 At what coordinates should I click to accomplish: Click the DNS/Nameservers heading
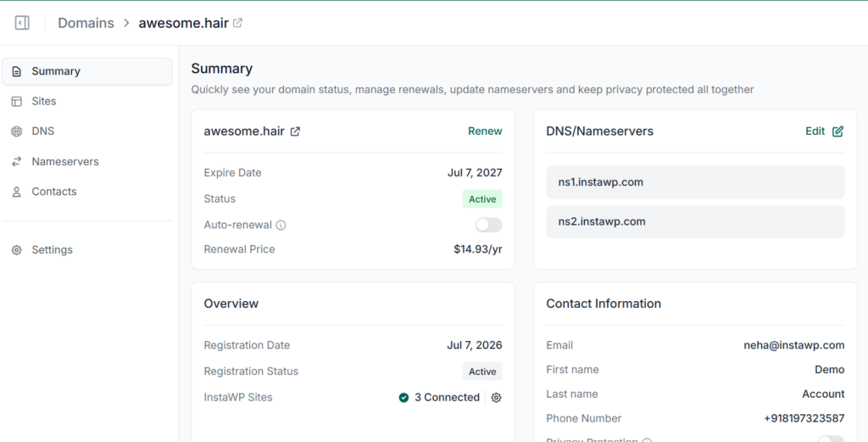tap(599, 131)
